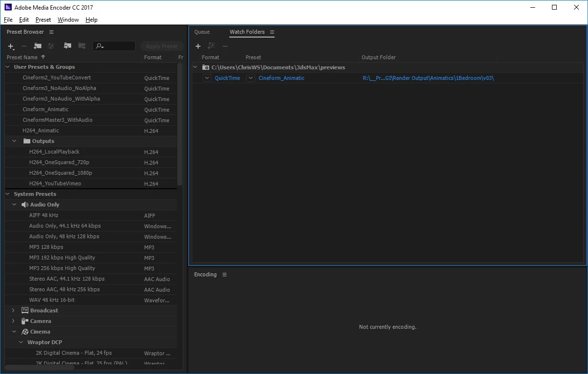Click the Output Folder column header
This screenshot has width=588, height=374.
[x=379, y=57]
